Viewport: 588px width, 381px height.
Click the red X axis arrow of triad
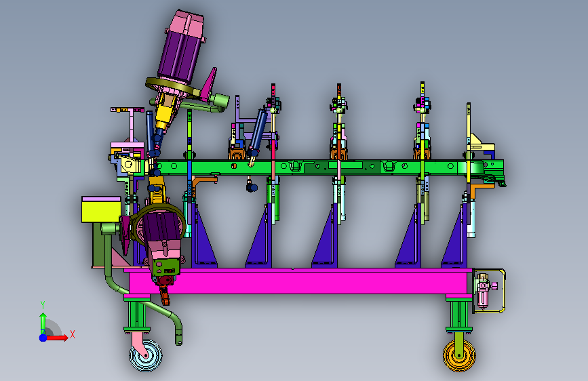coord(57,338)
